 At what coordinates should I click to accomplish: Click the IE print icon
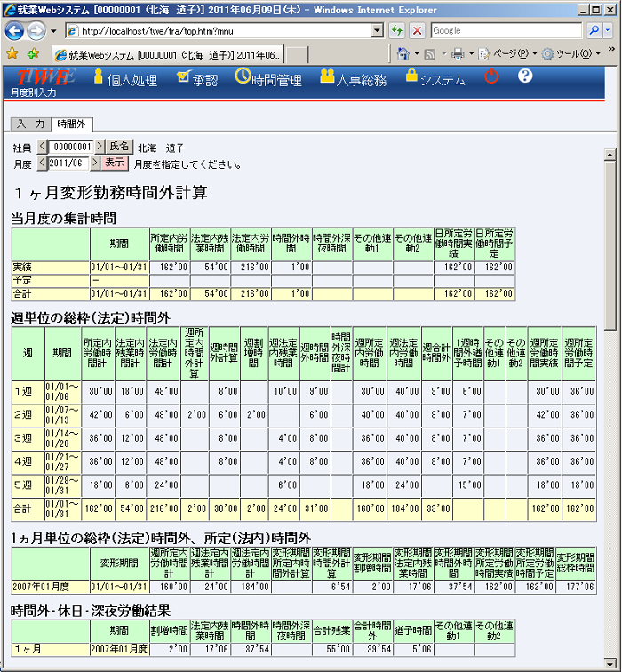point(457,53)
